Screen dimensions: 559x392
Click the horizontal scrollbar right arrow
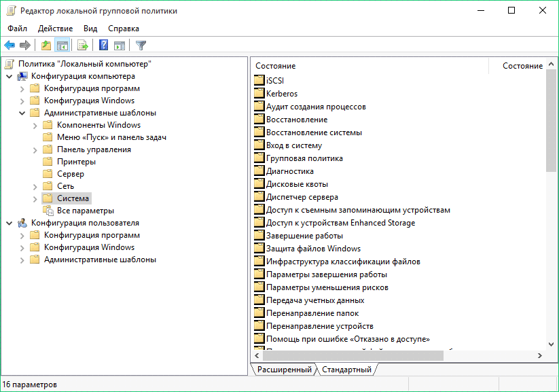pyautogui.click(x=540, y=355)
